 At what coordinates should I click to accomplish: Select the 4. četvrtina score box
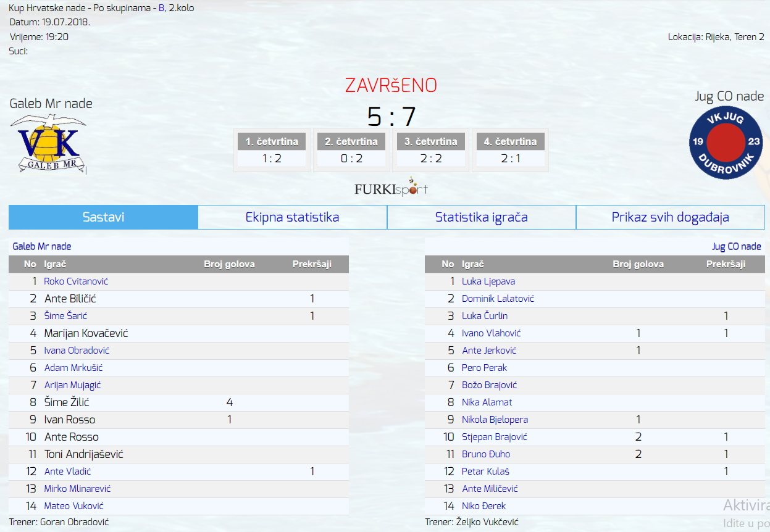[510, 150]
